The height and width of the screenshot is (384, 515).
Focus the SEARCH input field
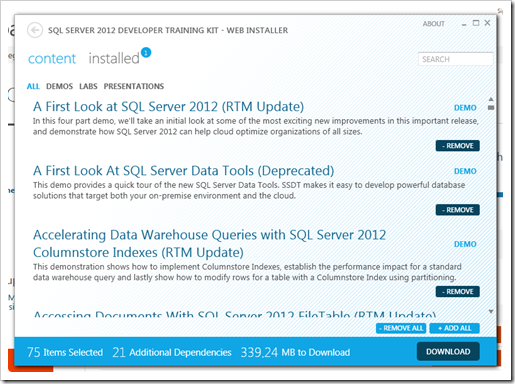pyautogui.click(x=456, y=59)
